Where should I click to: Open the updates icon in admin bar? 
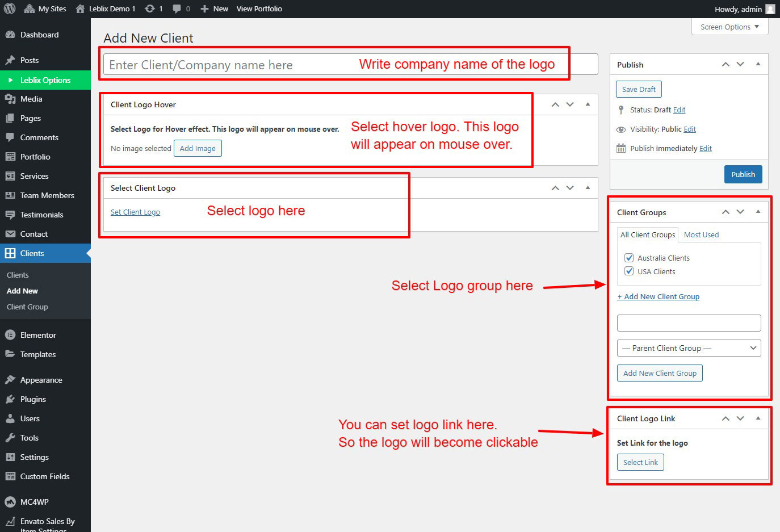[x=150, y=9]
